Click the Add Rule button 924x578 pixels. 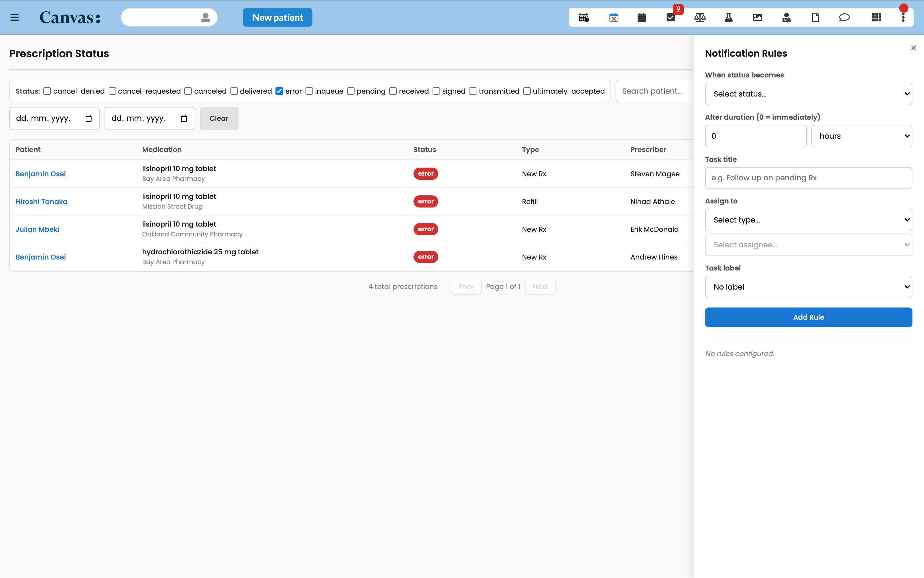click(808, 317)
